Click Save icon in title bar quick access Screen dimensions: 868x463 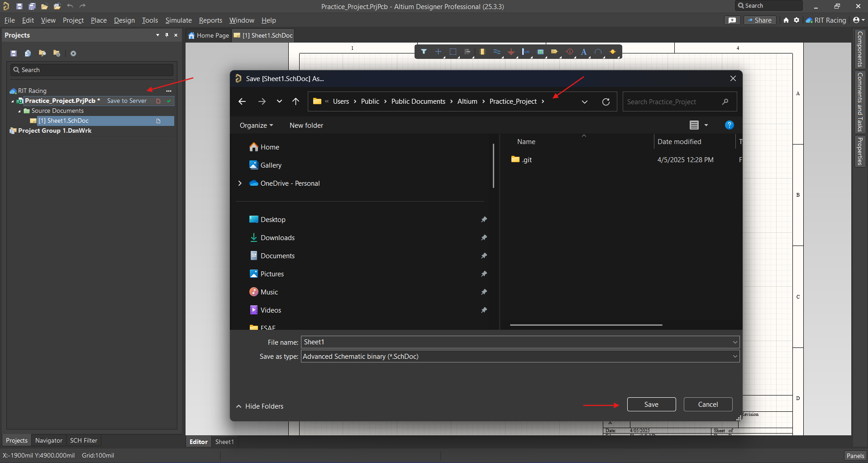pos(19,6)
